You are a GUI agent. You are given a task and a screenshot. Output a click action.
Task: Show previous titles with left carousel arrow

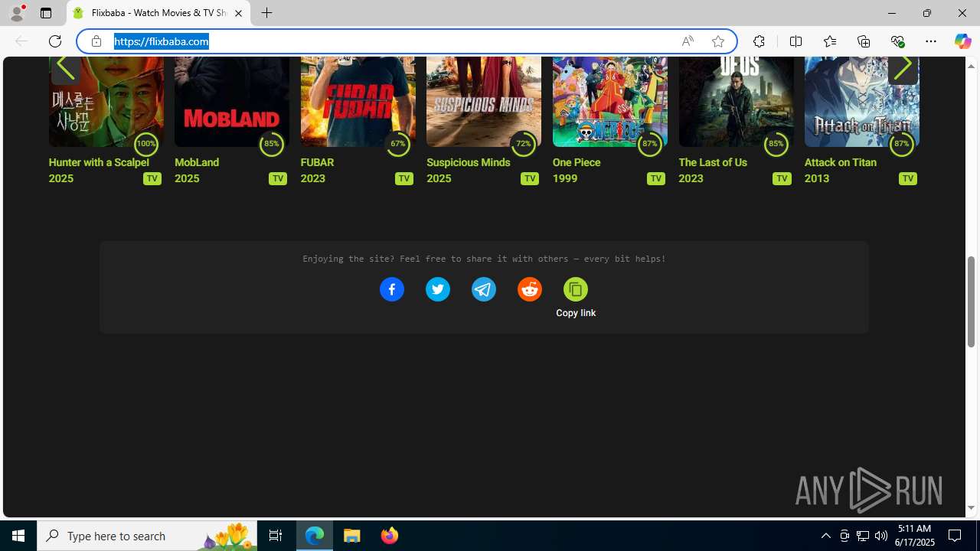tap(66, 67)
